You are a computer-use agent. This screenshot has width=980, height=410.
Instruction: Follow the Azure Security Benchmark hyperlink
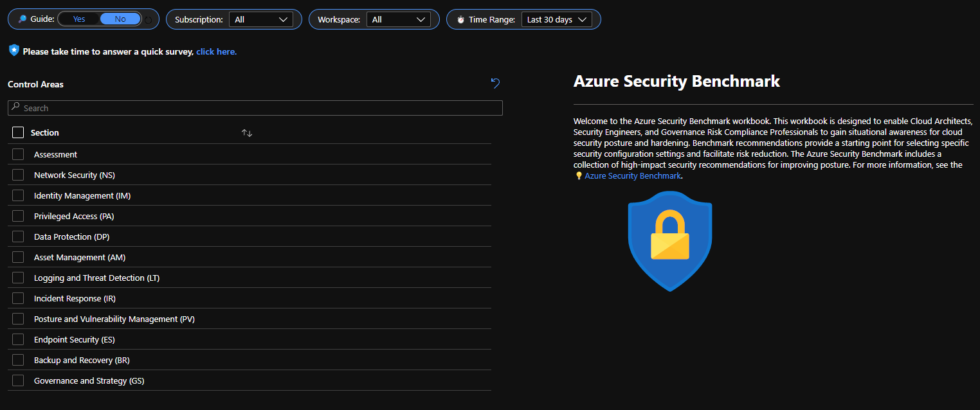(632, 176)
